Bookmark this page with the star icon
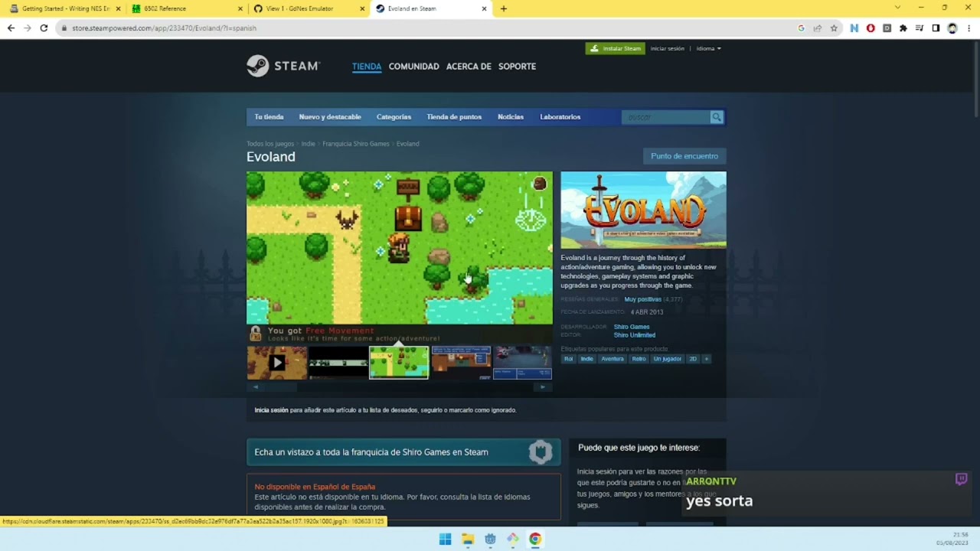 (x=834, y=28)
